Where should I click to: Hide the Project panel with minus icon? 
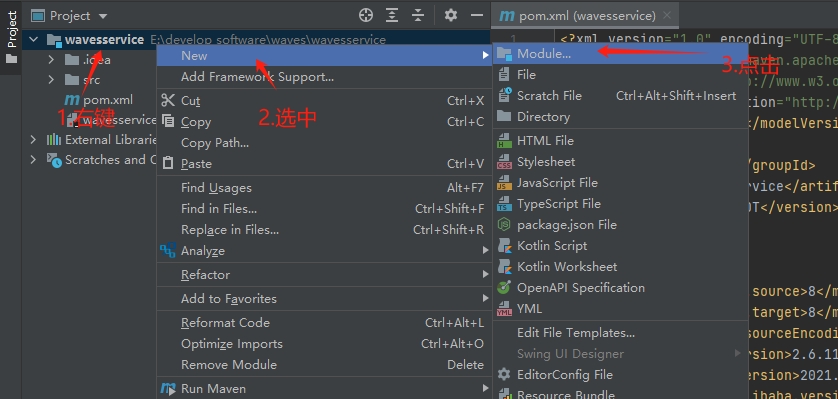pos(477,15)
